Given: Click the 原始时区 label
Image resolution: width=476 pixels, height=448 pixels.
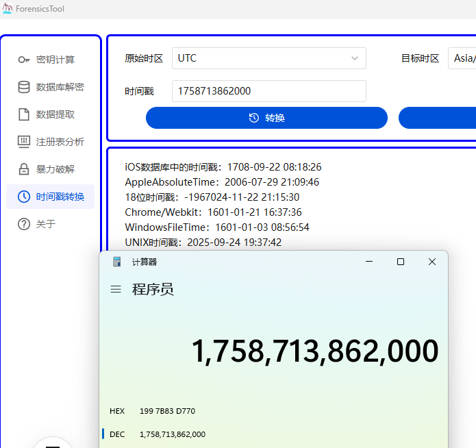Looking at the screenshot, I should (144, 58).
